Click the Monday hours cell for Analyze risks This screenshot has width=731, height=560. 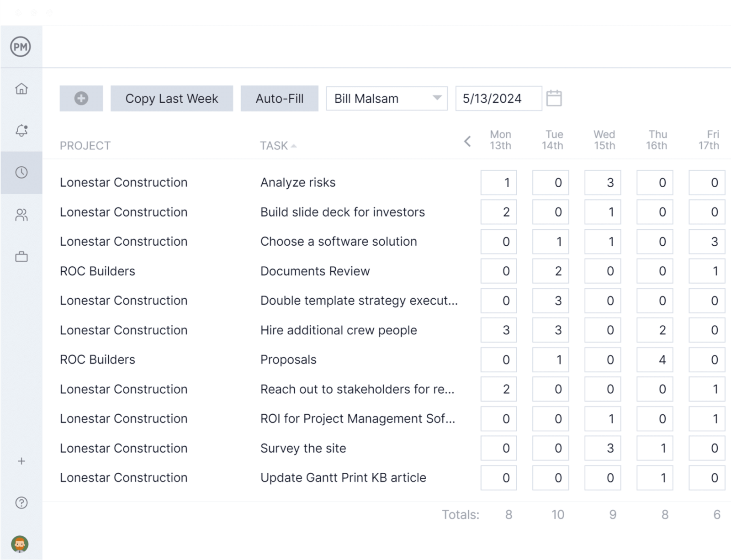[x=498, y=182]
